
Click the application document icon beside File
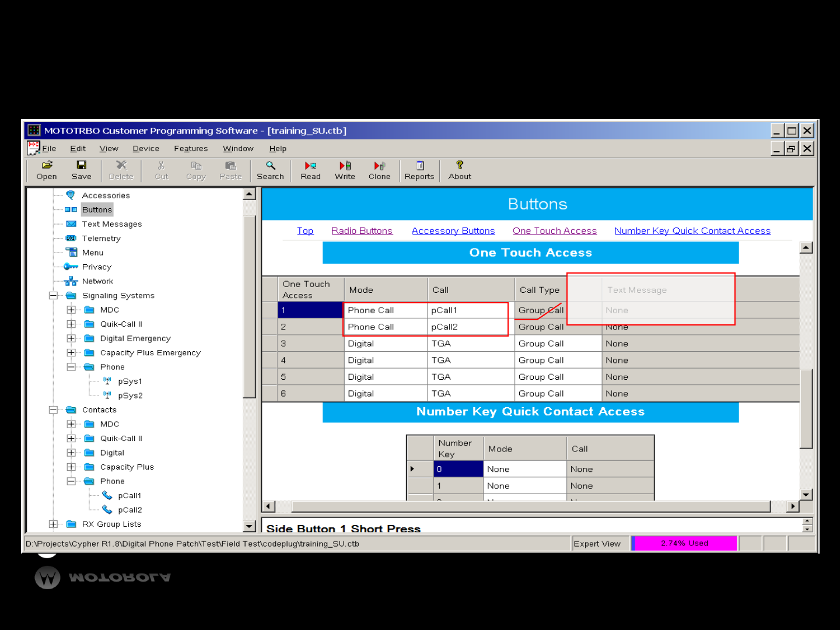click(33, 148)
